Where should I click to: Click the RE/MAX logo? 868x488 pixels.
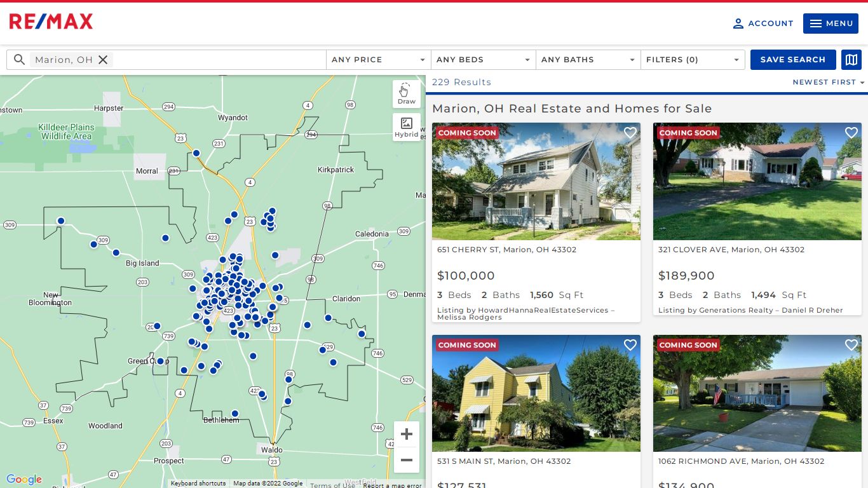51,22
